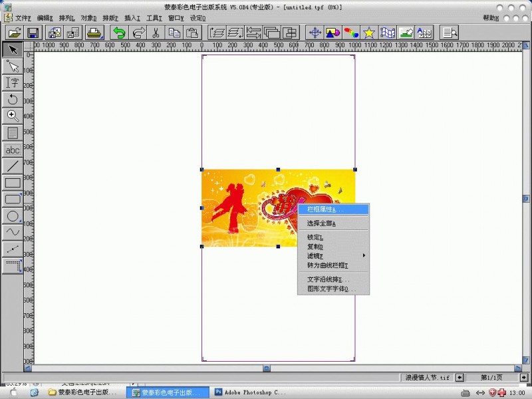This screenshot has width=532, height=399.
Task: Click the save floppy disk icon
Action: coord(33,33)
